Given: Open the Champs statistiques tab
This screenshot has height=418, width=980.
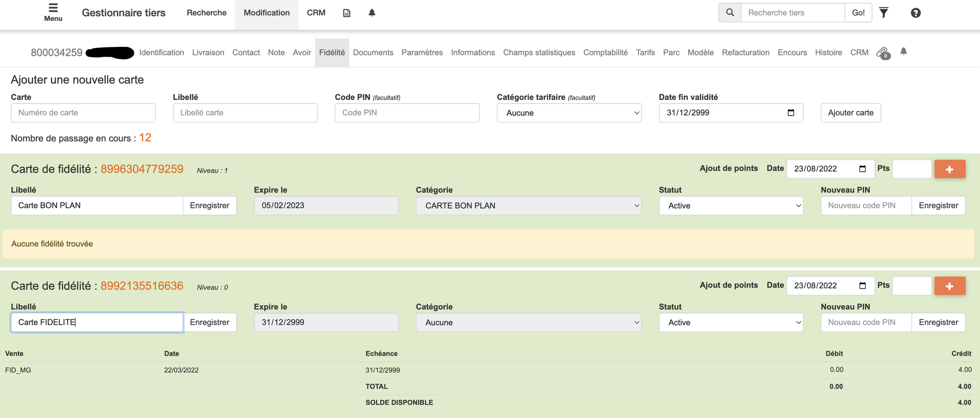Looking at the screenshot, I should 539,53.
